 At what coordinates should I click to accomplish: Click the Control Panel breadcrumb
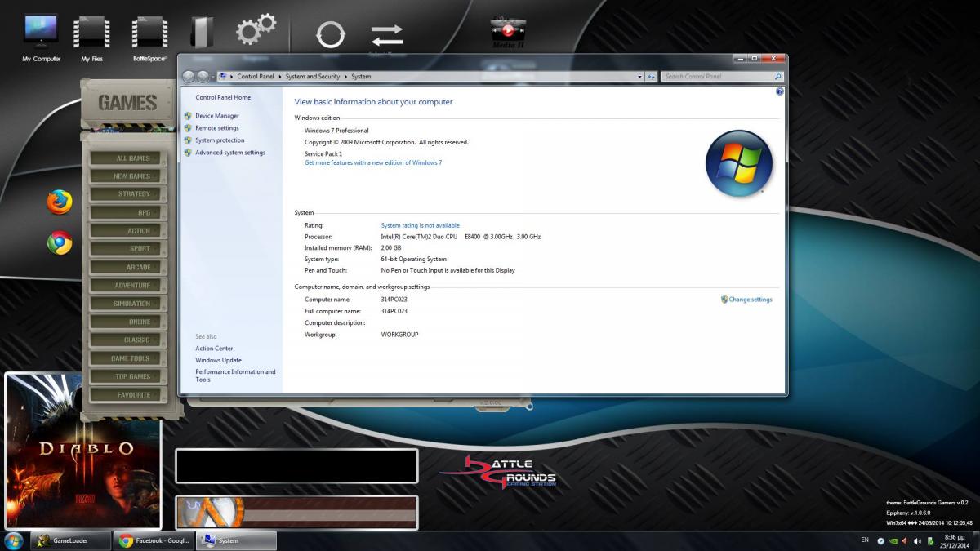[x=256, y=77]
